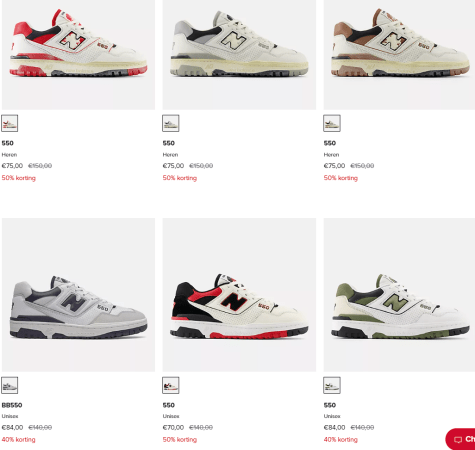Open the black and red 550 sneaker image
This screenshot has width=475, height=450.
click(x=239, y=295)
